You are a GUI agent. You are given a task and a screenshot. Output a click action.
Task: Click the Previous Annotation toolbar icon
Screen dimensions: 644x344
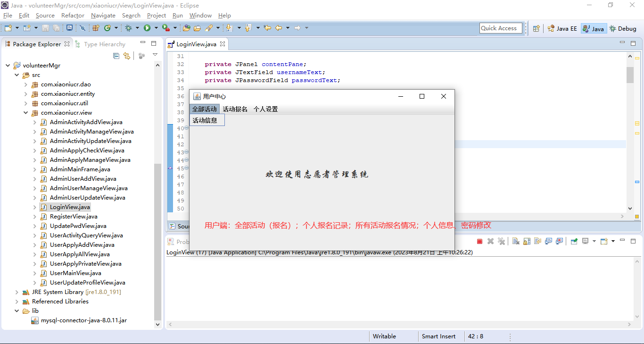tap(248, 28)
